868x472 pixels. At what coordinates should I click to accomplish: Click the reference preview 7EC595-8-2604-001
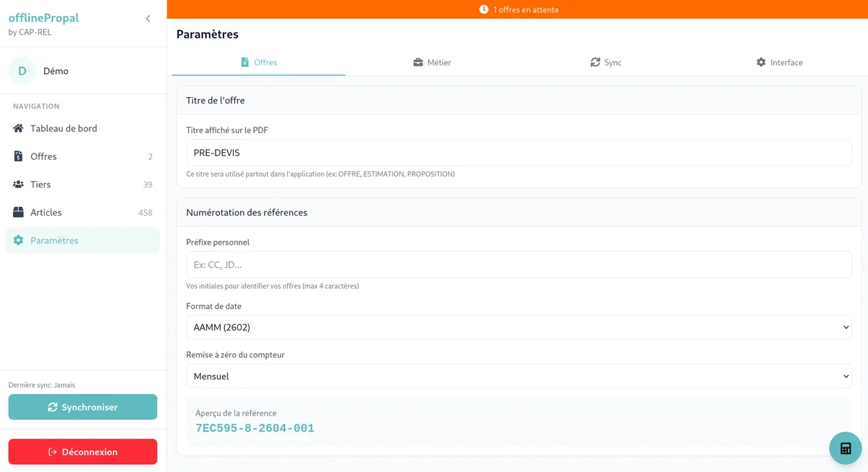point(255,429)
